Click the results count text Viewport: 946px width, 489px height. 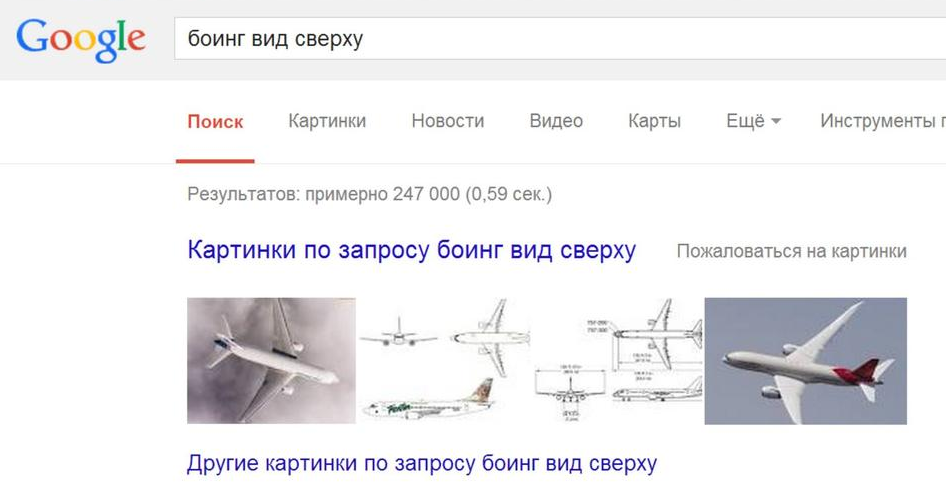pos(369,194)
